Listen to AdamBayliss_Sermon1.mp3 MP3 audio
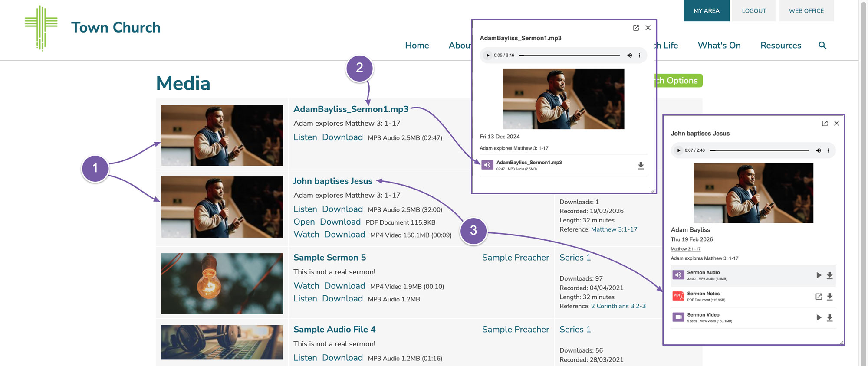This screenshot has width=868, height=366. [305, 137]
